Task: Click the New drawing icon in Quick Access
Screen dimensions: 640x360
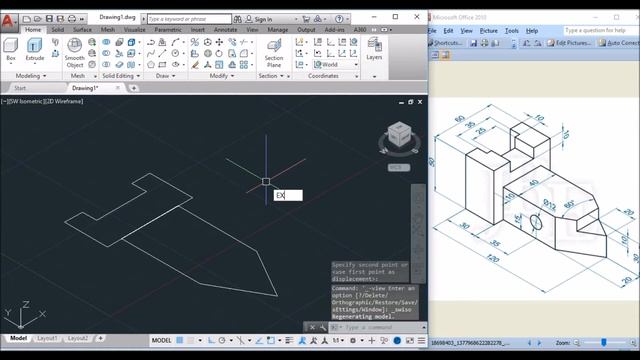Action: pyautogui.click(x=27, y=19)
